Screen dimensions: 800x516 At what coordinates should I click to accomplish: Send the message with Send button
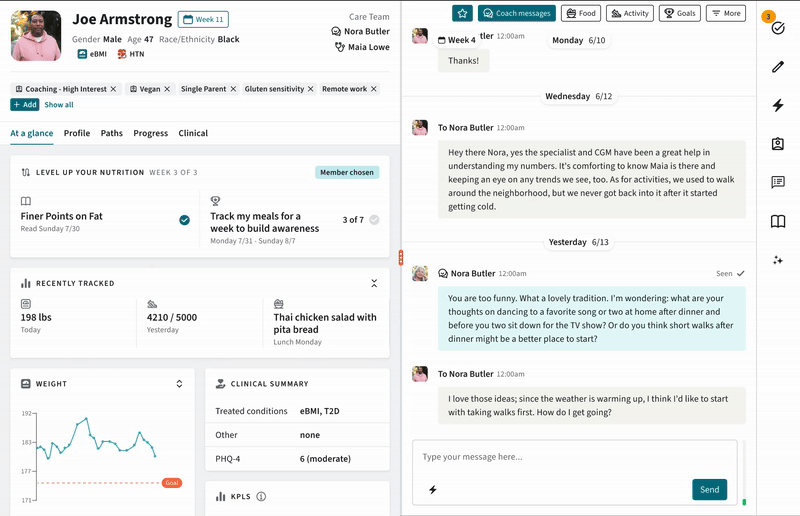[x=709, y=490]
